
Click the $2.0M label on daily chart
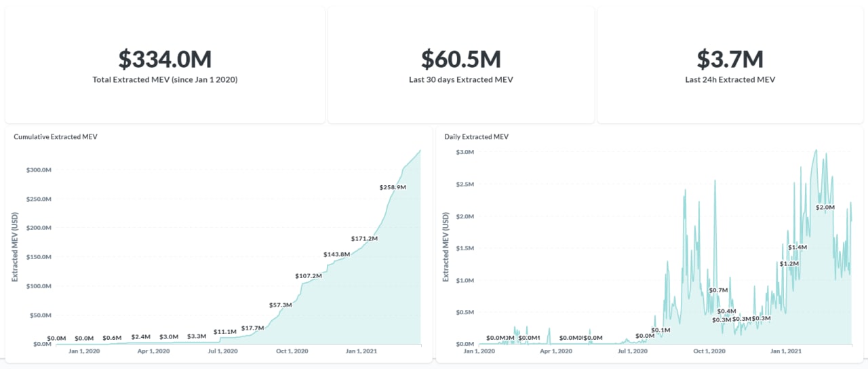(825, 208)
